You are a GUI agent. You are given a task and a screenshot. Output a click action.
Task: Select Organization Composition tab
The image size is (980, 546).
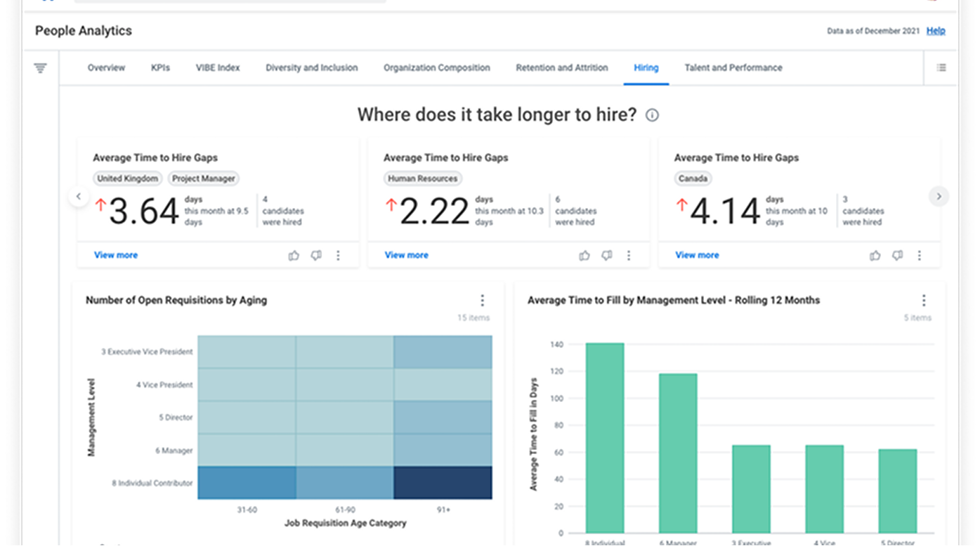pyautogui.click(x=437, y=68)
